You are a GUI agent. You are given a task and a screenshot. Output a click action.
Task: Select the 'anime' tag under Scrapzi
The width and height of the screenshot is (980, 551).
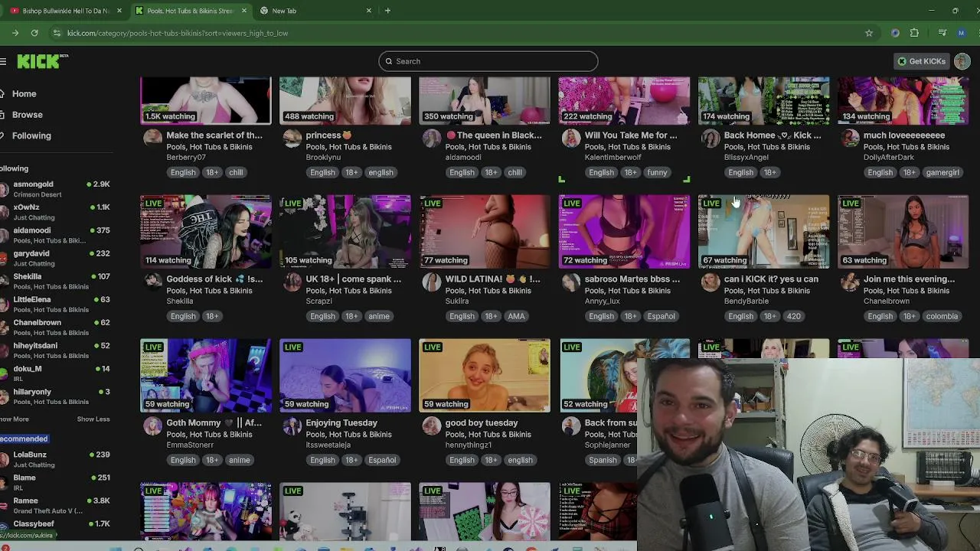(x=378, y=316)
